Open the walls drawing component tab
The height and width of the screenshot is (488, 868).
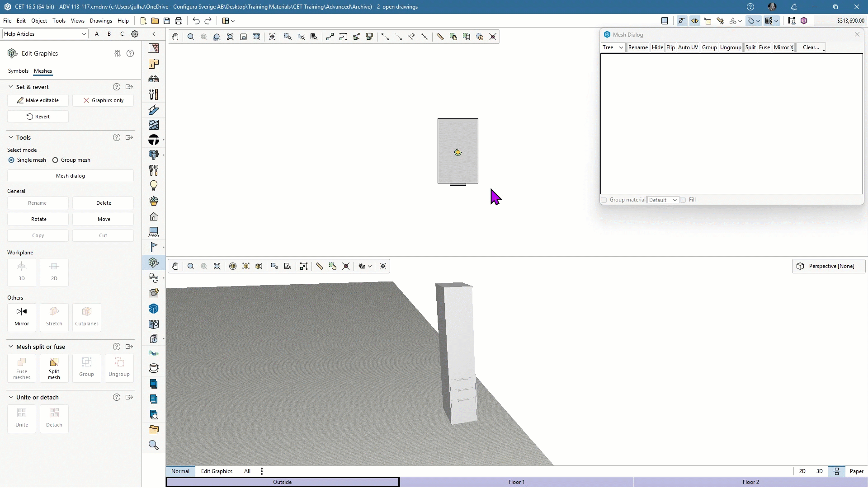[x=154, y=48]
